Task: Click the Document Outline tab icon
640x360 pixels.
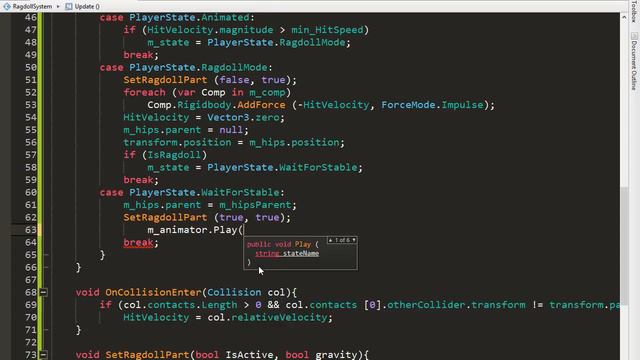Action: [x=634, y=36]
